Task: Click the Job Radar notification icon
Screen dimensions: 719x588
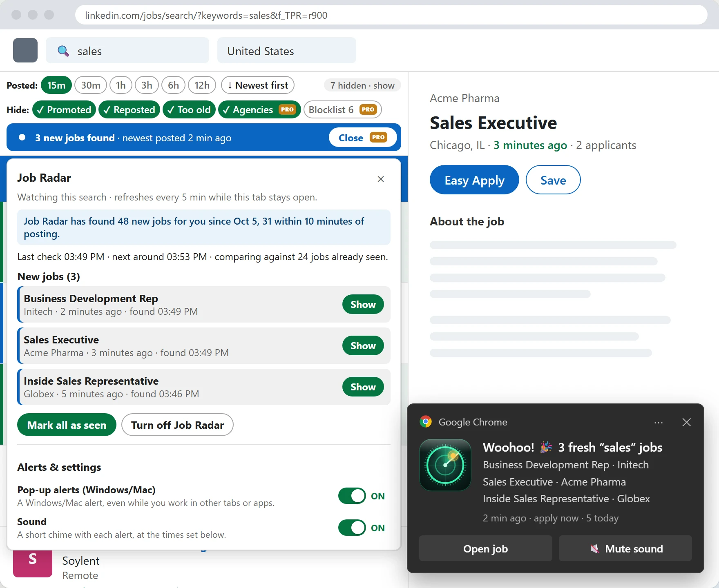Action: (445, 465)
